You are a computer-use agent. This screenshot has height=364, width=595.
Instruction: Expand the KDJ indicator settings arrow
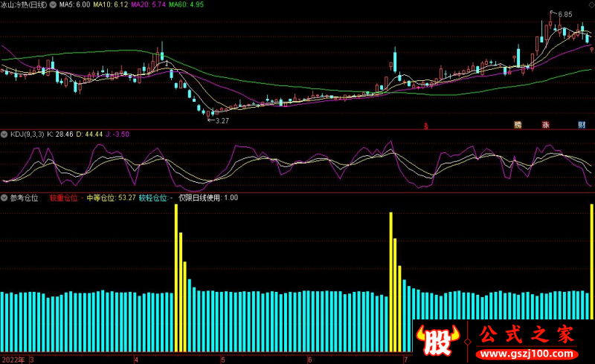[4, 134]
